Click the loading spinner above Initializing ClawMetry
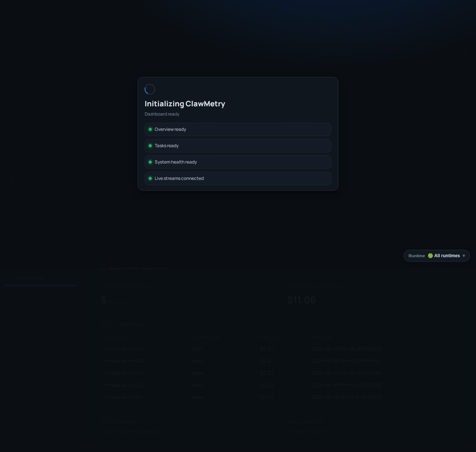This screenshot has width=476, height=452. coord(150,89)
